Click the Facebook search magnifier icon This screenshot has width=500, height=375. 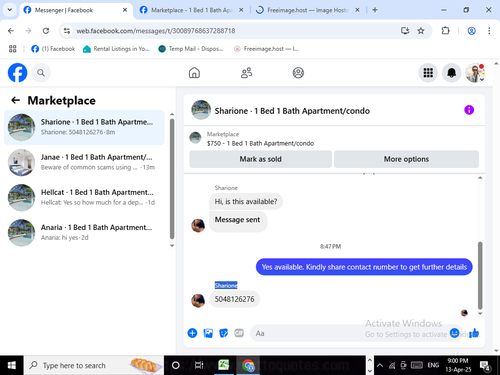[x=41, y=73]
